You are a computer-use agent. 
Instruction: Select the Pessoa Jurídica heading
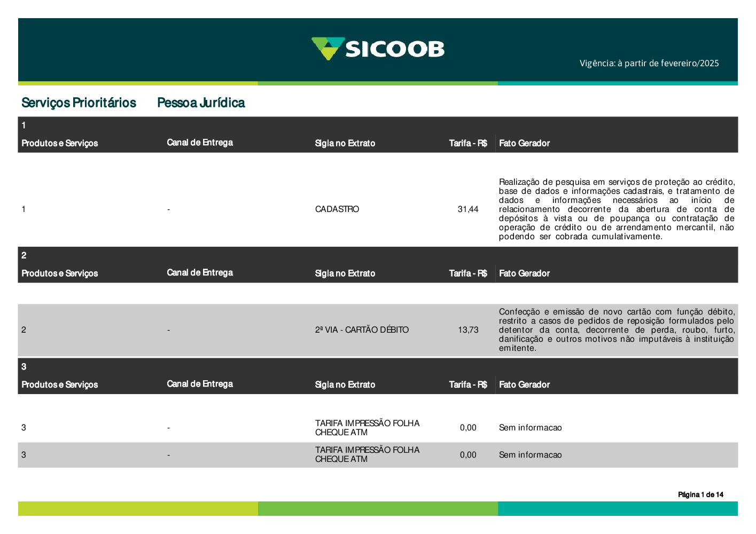pyautogui.click(x=201, y=103)
